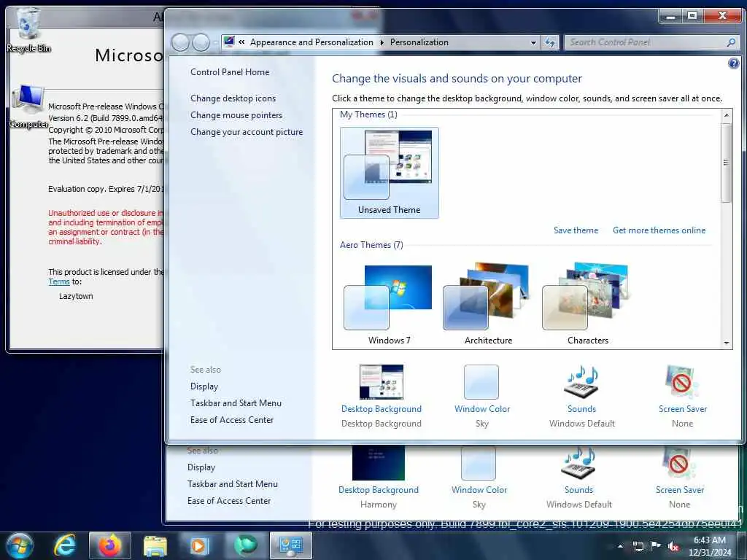Click the breadcrumb double-chevron overflow
The height and width of the screenshot is (560, 747).
tap(241, 42)
